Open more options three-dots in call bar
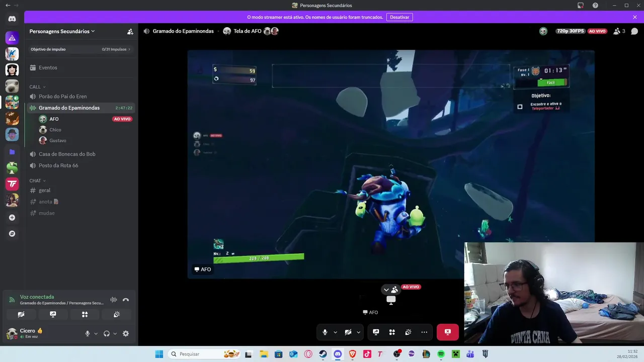644x362 pixels. (x=424, y=332)
